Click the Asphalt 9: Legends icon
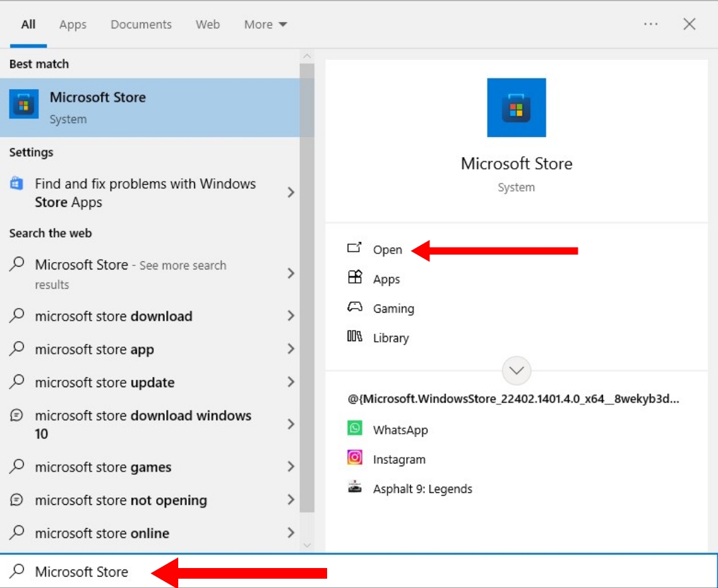718x588 pixels. pyautogui.click(x=354, y=487)
